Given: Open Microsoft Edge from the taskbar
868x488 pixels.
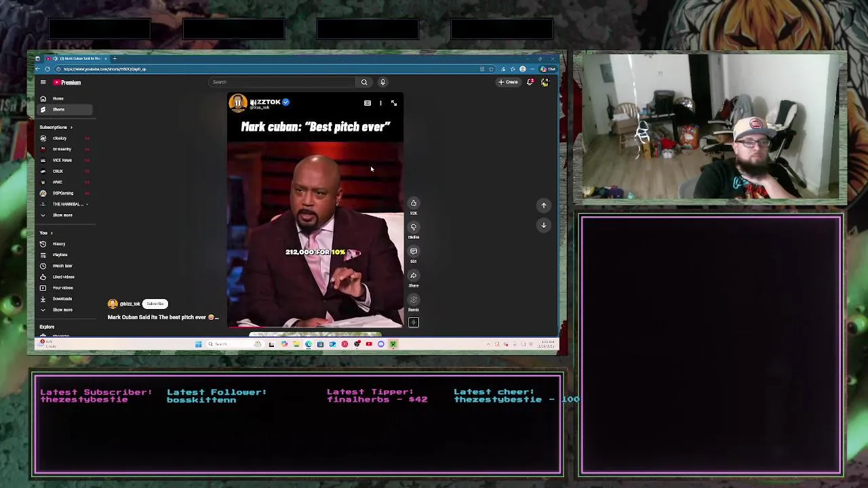Looking at the screenshot, I should click(x=309, y=344).
